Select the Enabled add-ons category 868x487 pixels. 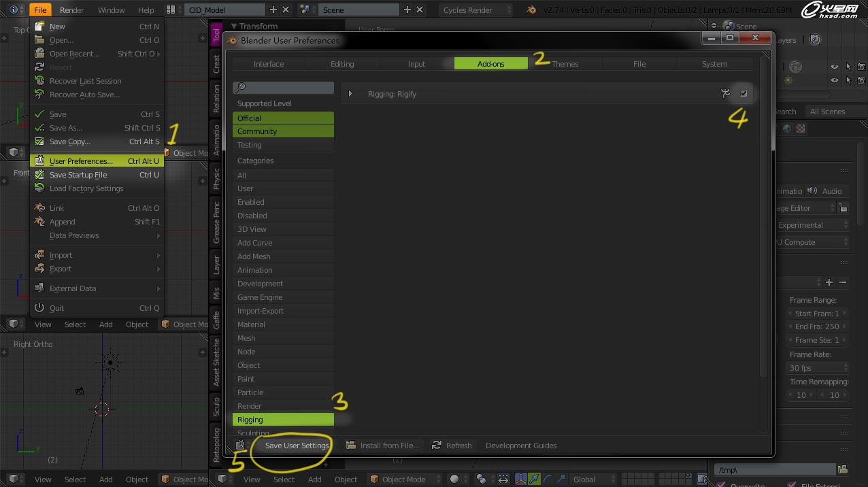[283, 202]
